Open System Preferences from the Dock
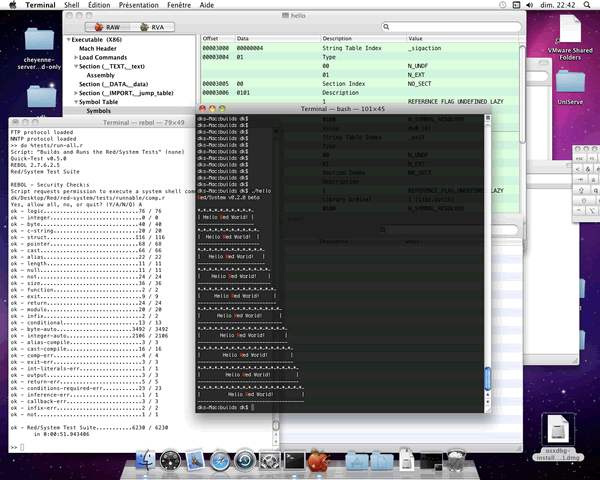Screen dimensions: 600x480 pos(270,461)
